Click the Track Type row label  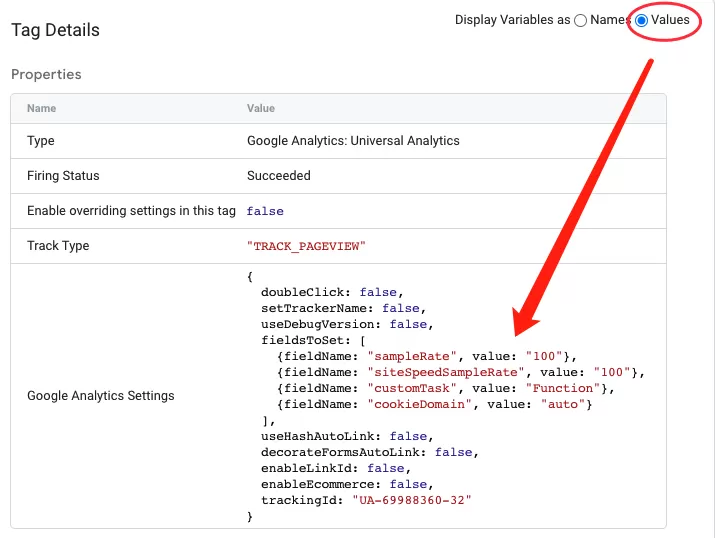[x=58, y=246]
